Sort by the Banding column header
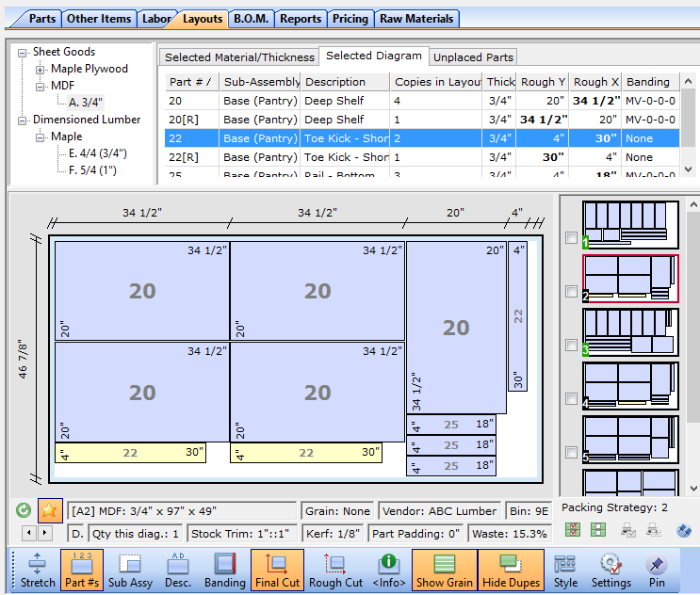The height and width of the screenshot is (595, 700). point(650,82)
